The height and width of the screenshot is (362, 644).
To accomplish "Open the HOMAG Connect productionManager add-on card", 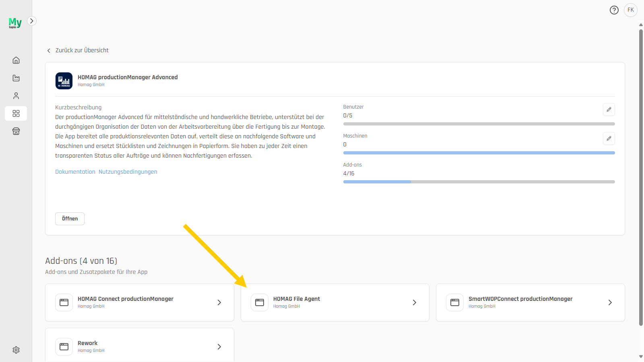I will pyautogui.click(x=140, y=302).
